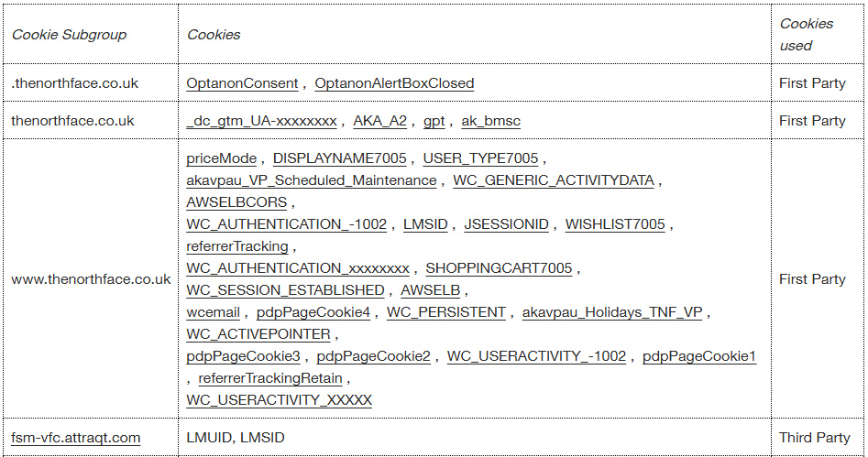Click the Cookie Subgroup column header
The image size is (868, 457).
(69, 35)
